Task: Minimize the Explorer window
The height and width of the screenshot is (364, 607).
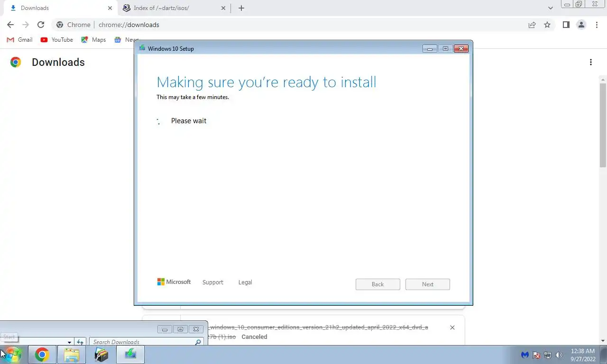Action: [165, 329]
